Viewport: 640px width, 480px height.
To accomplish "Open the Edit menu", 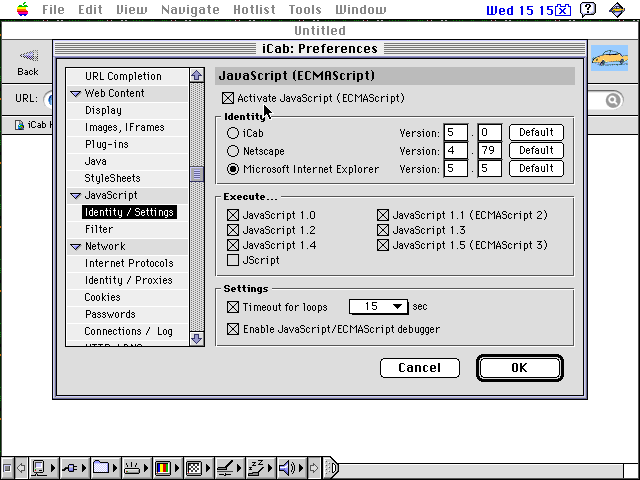I will pyautogui.click(x=90, y=9).
